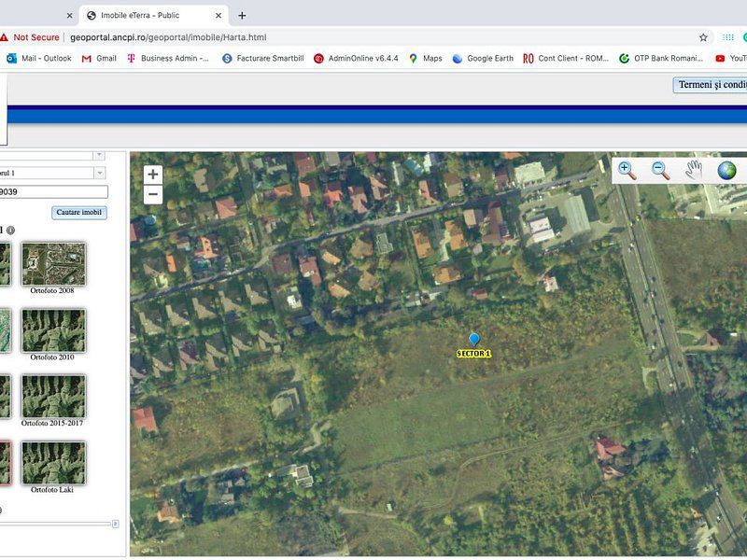Select the zoom out magnifier tool

659,167
